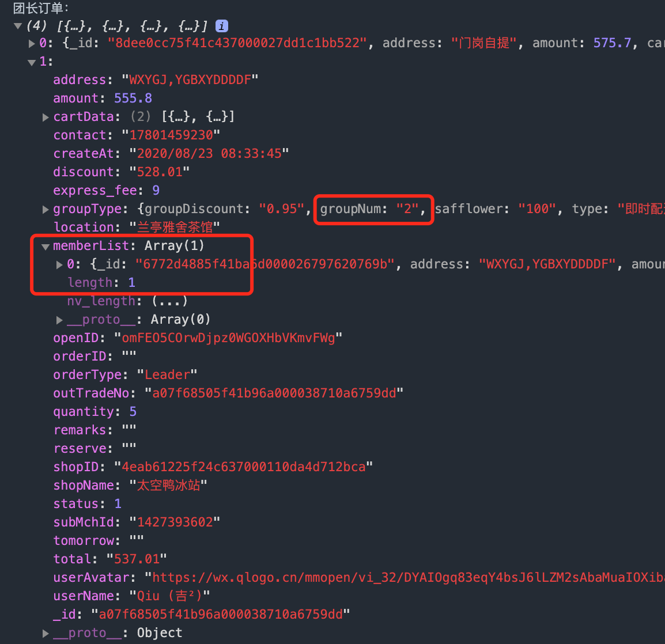Select the _id value at the bottom
Screen dimensions: 665x644
(221, 615)
